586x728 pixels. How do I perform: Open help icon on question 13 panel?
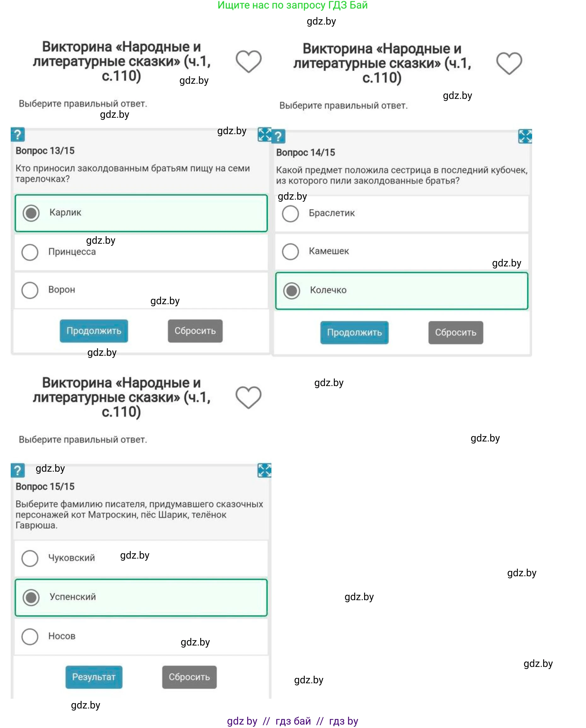coord(18,135)
